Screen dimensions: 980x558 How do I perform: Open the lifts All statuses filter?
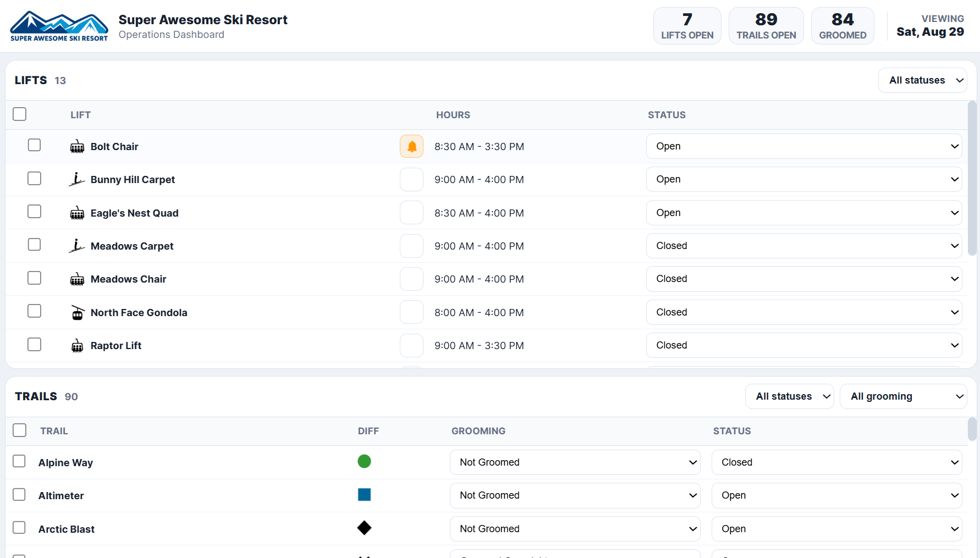pos(923,80)
